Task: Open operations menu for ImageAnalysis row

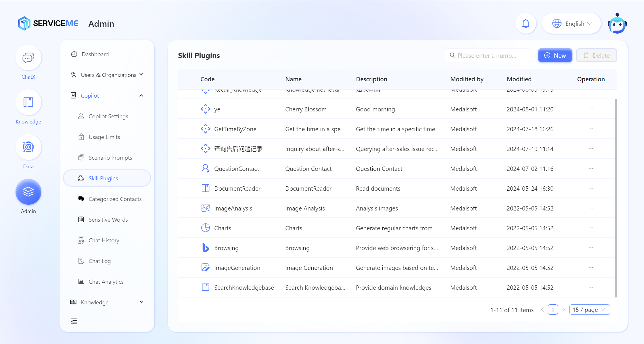Action: tap(591, 208)
